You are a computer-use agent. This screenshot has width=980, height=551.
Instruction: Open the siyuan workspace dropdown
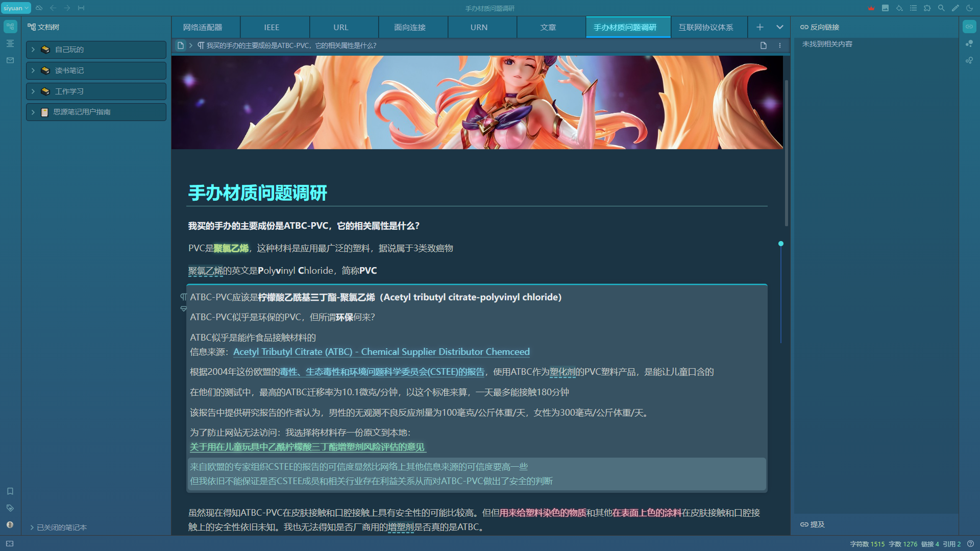pos(16,8)
